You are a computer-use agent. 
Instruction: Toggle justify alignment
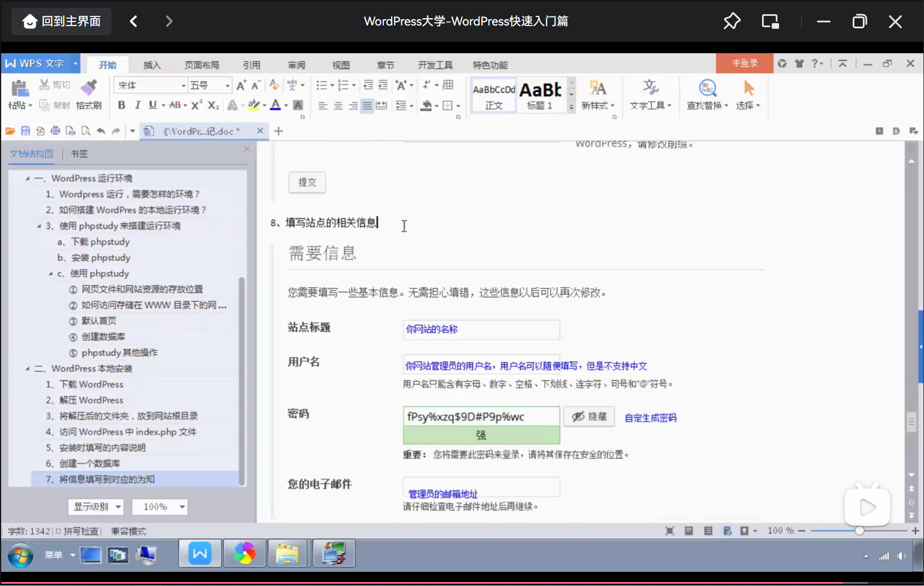(x=367, y=105)
